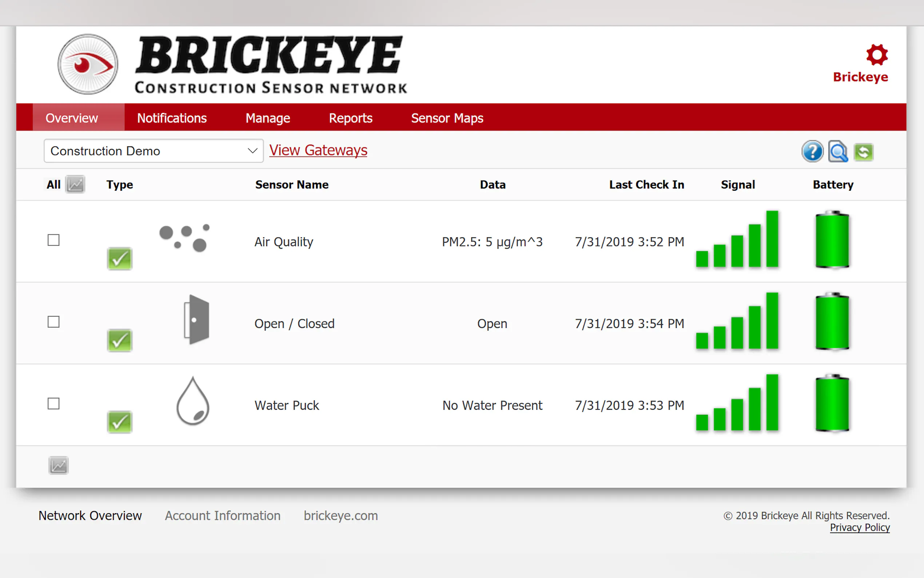Click the chart icon below sensor list
Viewport: 924px width, 578px height.
point(59,465)
